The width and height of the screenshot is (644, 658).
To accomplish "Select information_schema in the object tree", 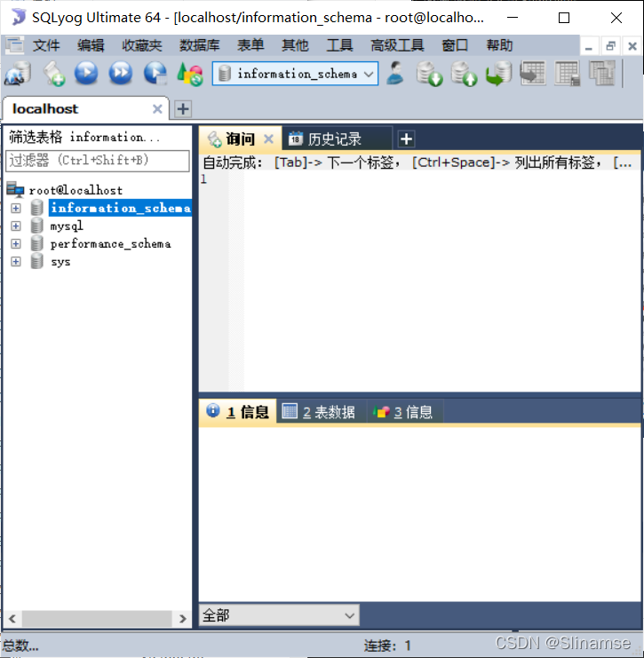I will pos(121,208).
